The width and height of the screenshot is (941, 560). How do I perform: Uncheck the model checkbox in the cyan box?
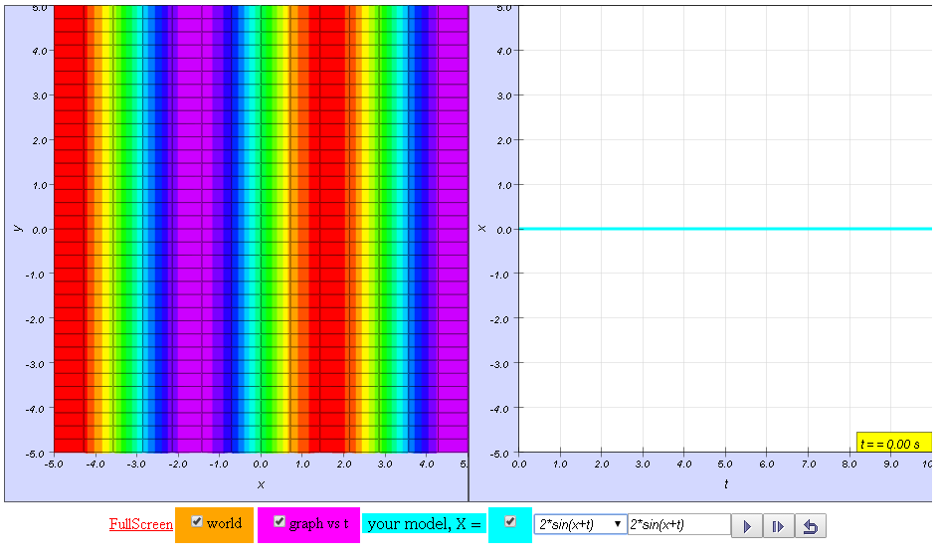tap(510, 521)
